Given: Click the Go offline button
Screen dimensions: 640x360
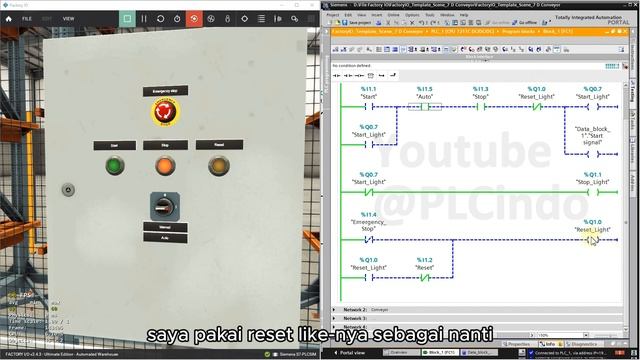Looking at the screenshot, I should tap(525, 22).
